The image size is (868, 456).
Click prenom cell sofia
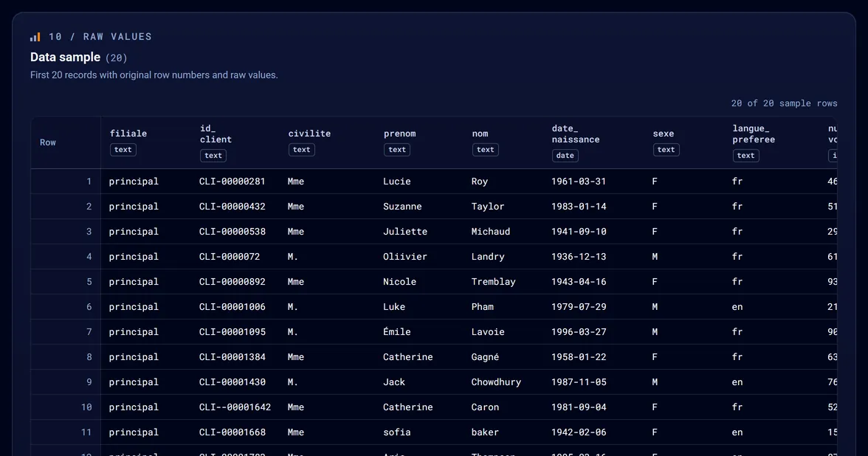[x=397, y=432]
